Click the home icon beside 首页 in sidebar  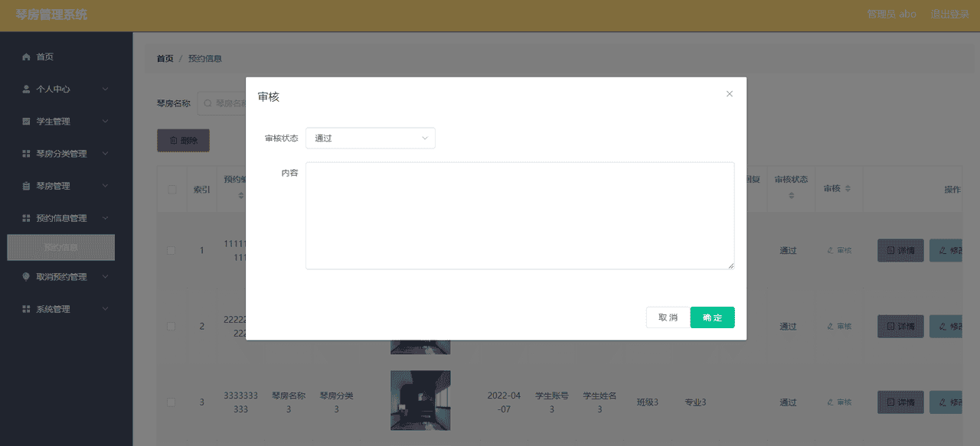(x=25, y=57)
